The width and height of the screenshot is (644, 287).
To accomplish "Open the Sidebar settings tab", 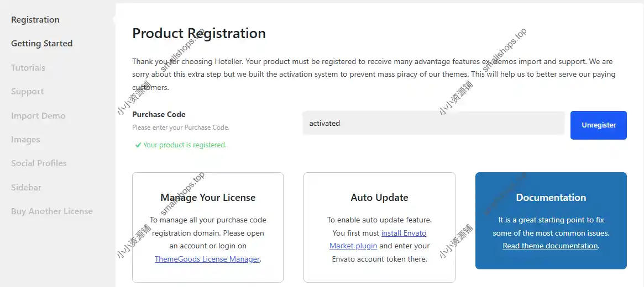I will 27,187.
